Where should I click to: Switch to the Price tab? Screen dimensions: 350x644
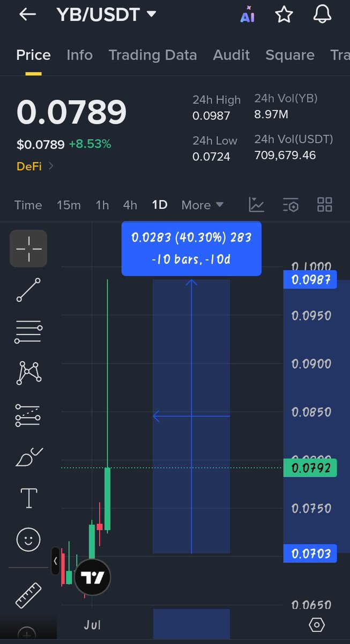point(33,55)
